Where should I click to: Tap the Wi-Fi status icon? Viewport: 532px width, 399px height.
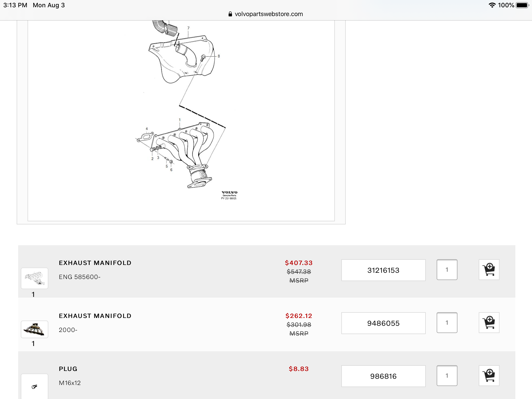tap(492, 5)
